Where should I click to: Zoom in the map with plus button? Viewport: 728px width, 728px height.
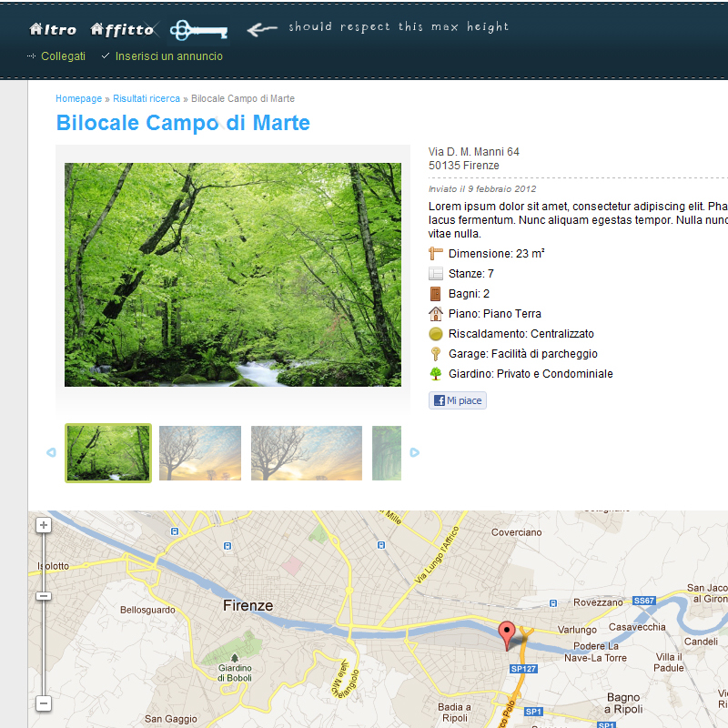(x=44, y=525)
